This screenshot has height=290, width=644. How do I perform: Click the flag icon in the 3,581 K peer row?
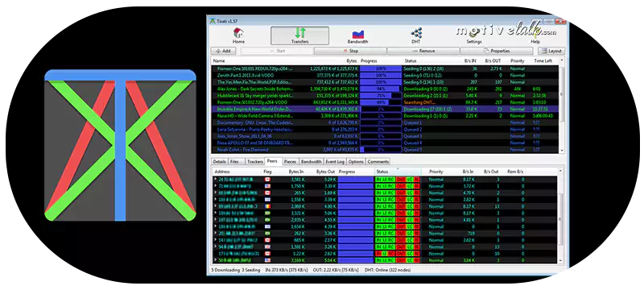(267, 180)
